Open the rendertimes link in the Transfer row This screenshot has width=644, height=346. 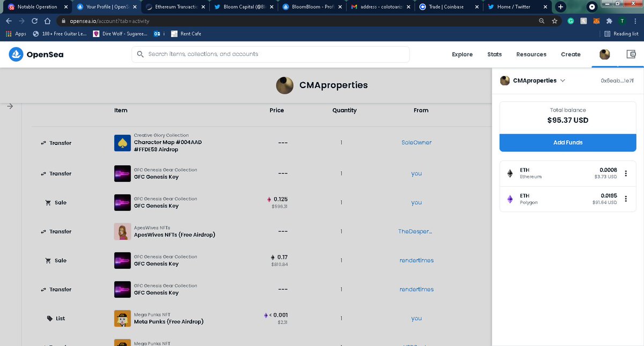[x=416, y=289]
